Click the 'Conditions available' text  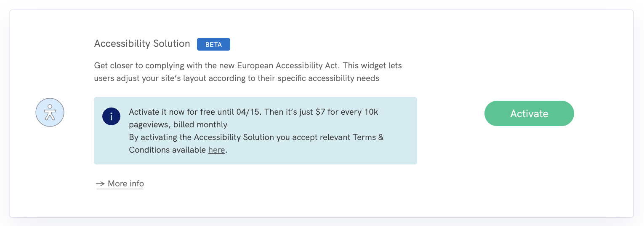[167, 150]
